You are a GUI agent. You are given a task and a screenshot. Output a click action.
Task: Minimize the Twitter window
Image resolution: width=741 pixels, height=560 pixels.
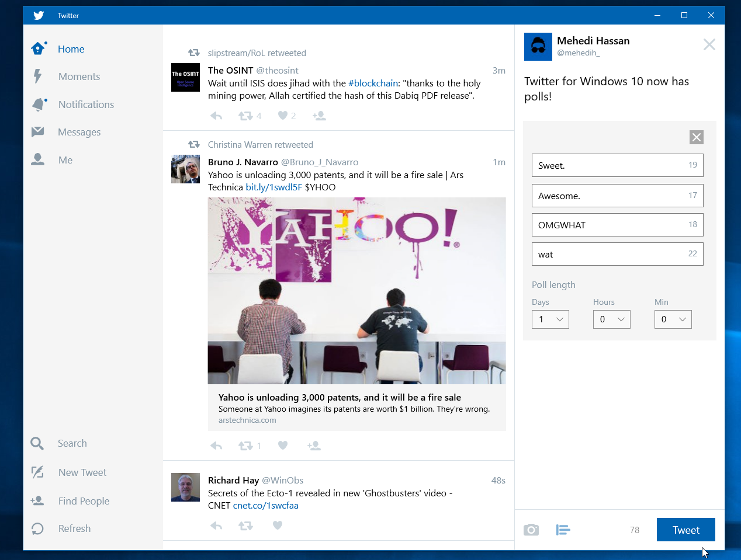coord(657,15)
